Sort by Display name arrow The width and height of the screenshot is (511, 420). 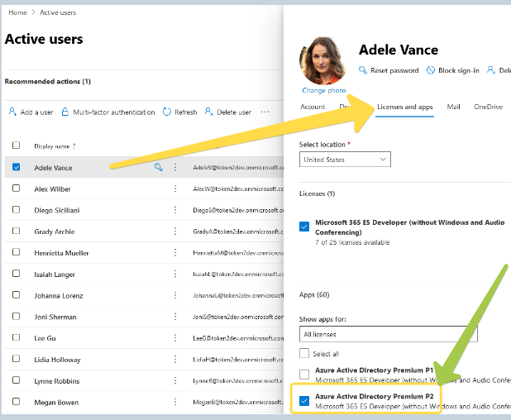pyautogui.click(x=74, y=146)
